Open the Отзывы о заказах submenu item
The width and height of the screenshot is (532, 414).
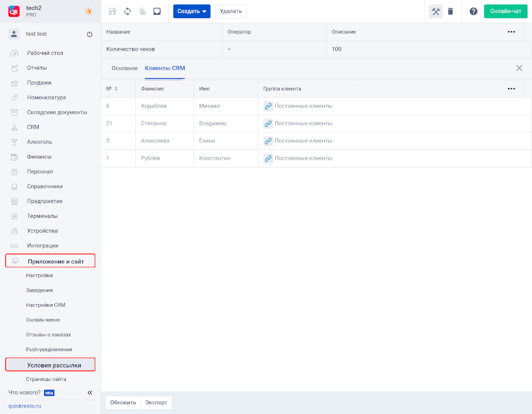(x=49, y=334)
